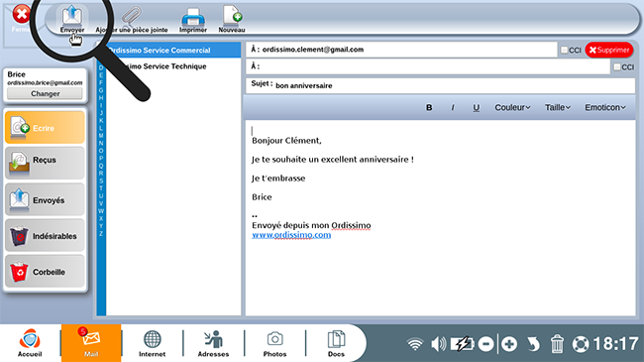The width and height of the screenshot is (644, 362).
Task: Click the trash bin icon in taskbar
Action: (x=557, y=344)
